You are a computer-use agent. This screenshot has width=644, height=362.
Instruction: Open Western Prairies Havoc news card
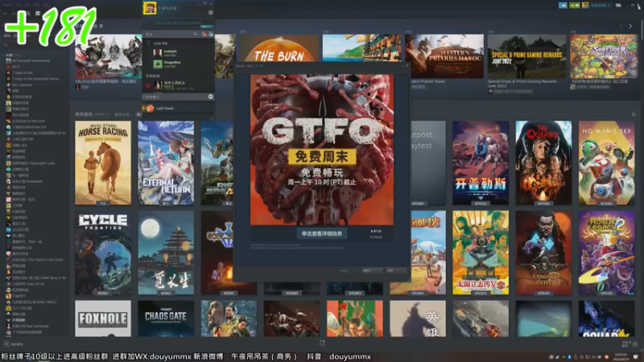(444, 56)
